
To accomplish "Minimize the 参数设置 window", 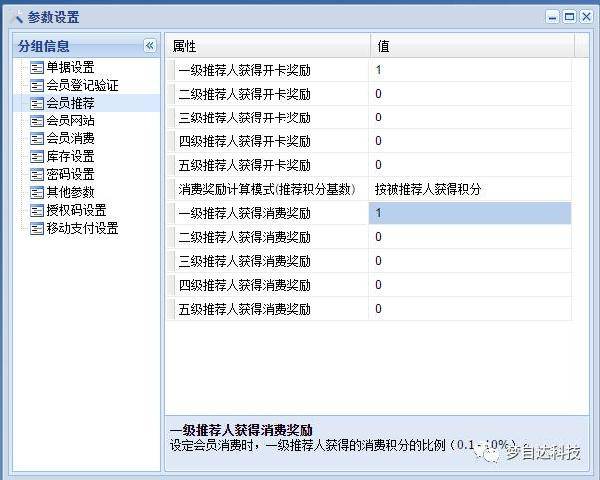I will (x=552, y=16).
